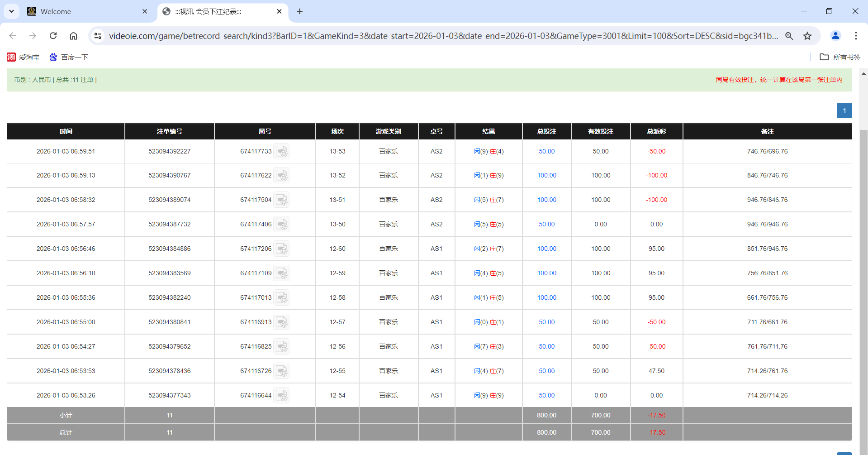
Task: Open the 爱淘宝 bookmark icon
Action: coord(11,57)
